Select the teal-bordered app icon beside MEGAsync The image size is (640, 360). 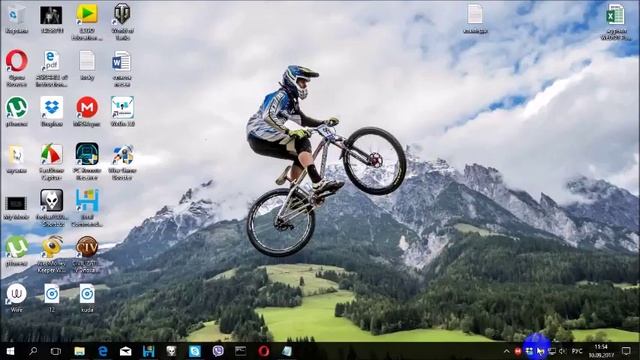coord(122,108)
